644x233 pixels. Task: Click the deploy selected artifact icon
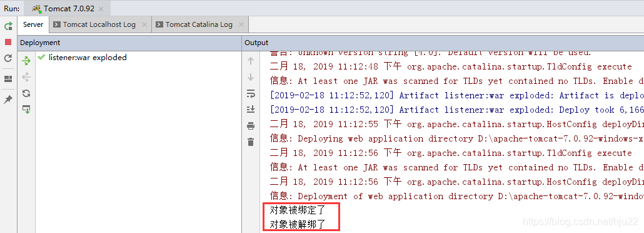coord(26,110)
